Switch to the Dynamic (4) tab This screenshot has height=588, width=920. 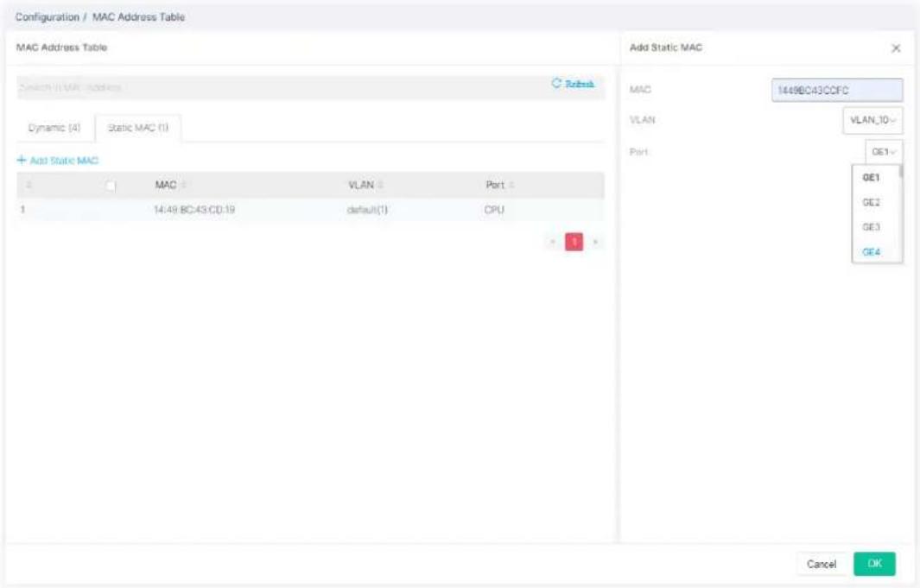[x=54, y=128]
